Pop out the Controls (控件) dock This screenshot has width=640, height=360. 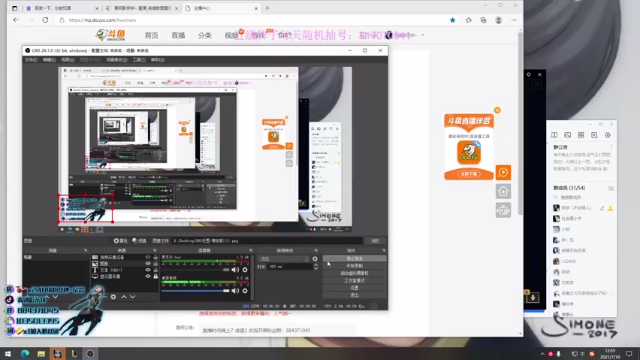pyautogui.click(x=384, y=250)
